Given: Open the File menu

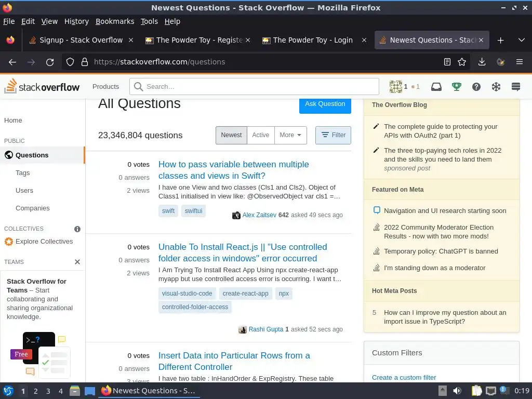Looking at the screenshot, I should [9, 21].
